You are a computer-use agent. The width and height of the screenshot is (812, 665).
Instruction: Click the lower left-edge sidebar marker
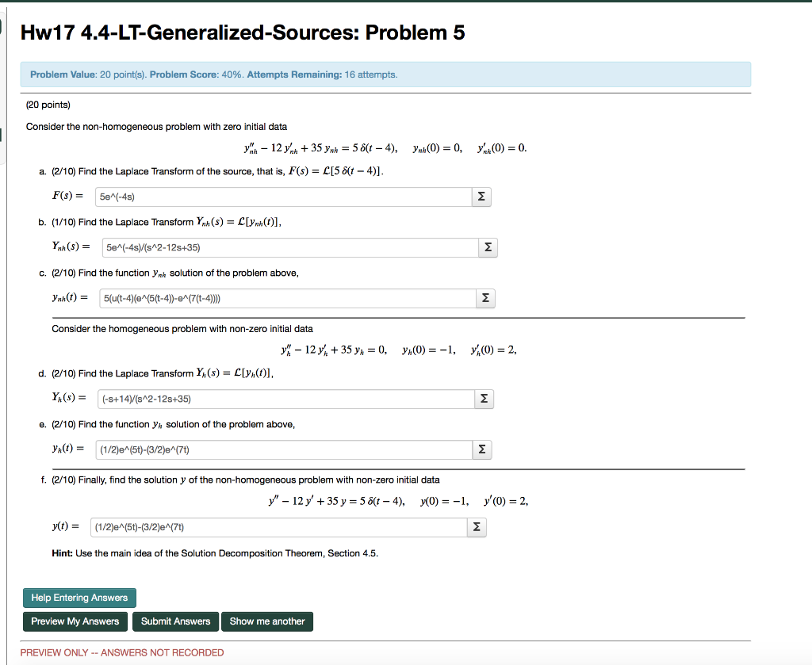[2, 133]
